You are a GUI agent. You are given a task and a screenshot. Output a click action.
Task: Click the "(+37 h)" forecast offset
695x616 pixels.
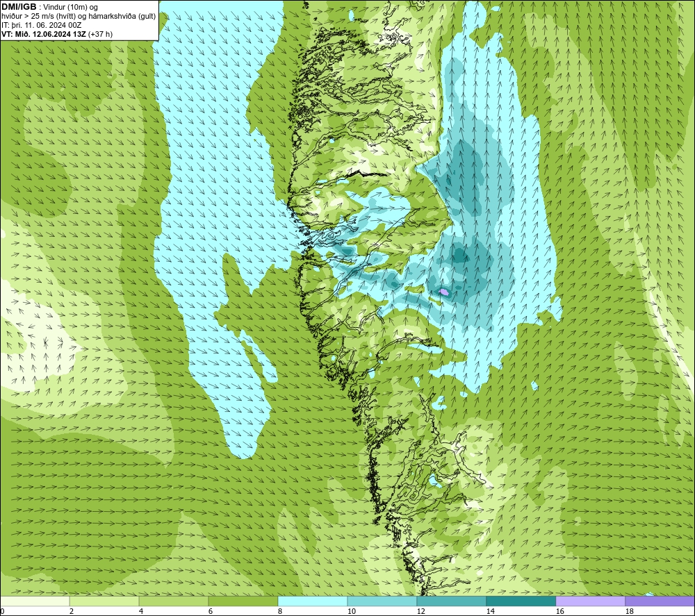coord(101,34)
